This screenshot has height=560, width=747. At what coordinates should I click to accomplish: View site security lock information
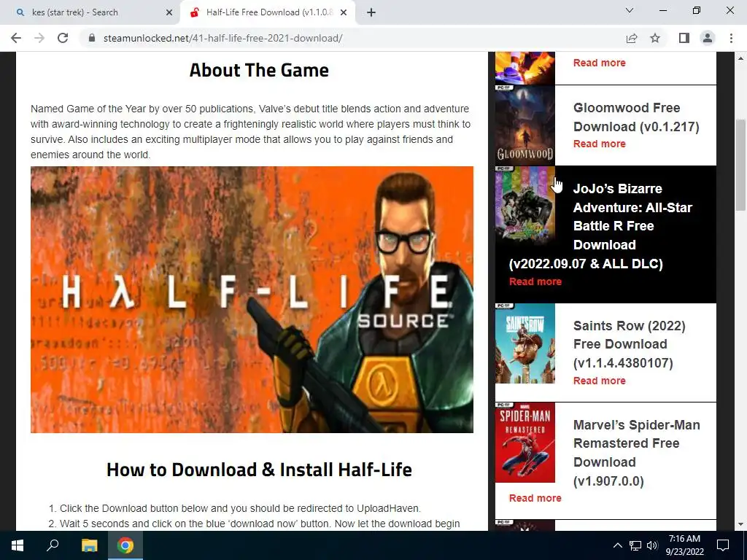(92, 38)
